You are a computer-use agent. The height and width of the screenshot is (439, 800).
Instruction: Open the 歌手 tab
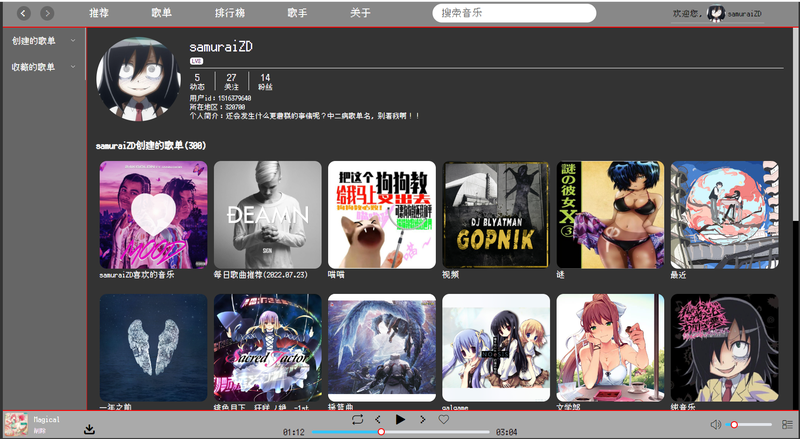coord(297,13)
